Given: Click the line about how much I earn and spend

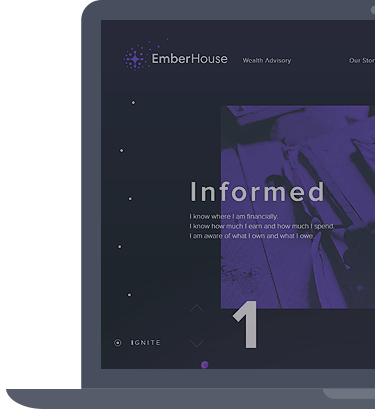Looking at the screenshot, I should coord(262,226).
